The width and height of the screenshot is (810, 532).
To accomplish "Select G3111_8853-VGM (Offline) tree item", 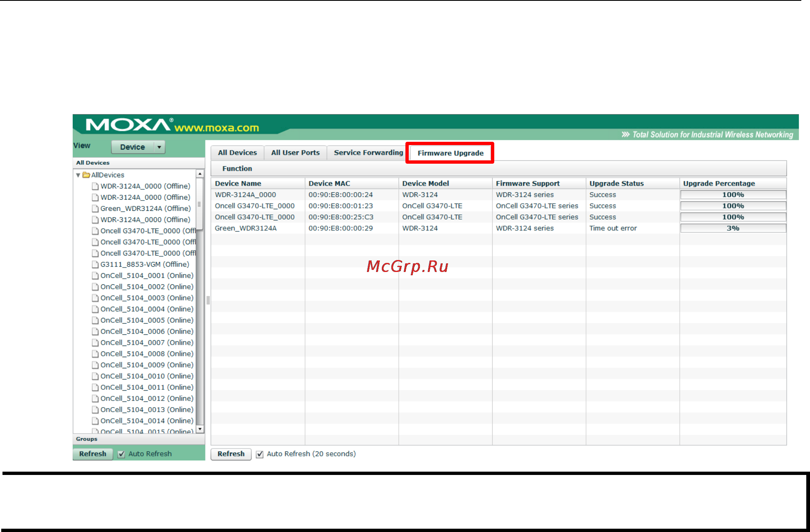I will 145,265.
